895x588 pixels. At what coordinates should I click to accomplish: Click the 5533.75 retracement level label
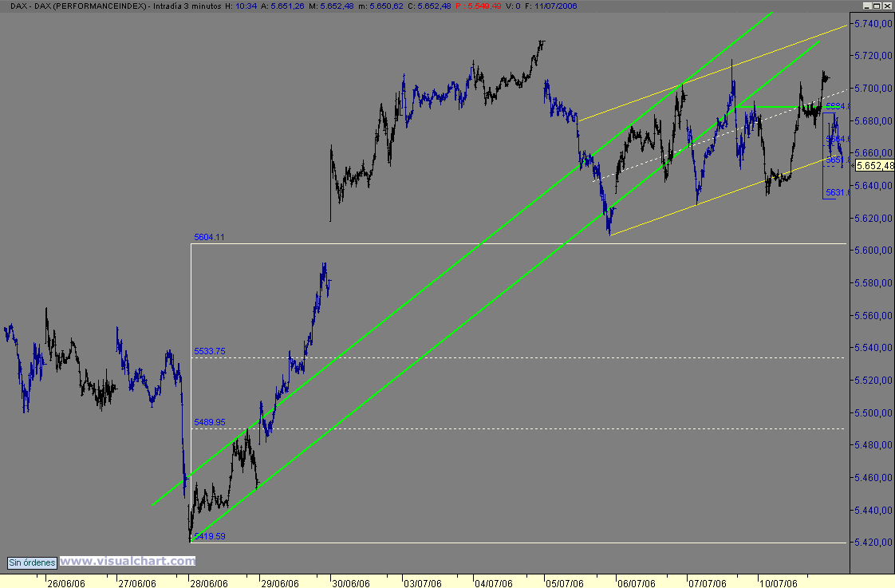click(210, 351)
